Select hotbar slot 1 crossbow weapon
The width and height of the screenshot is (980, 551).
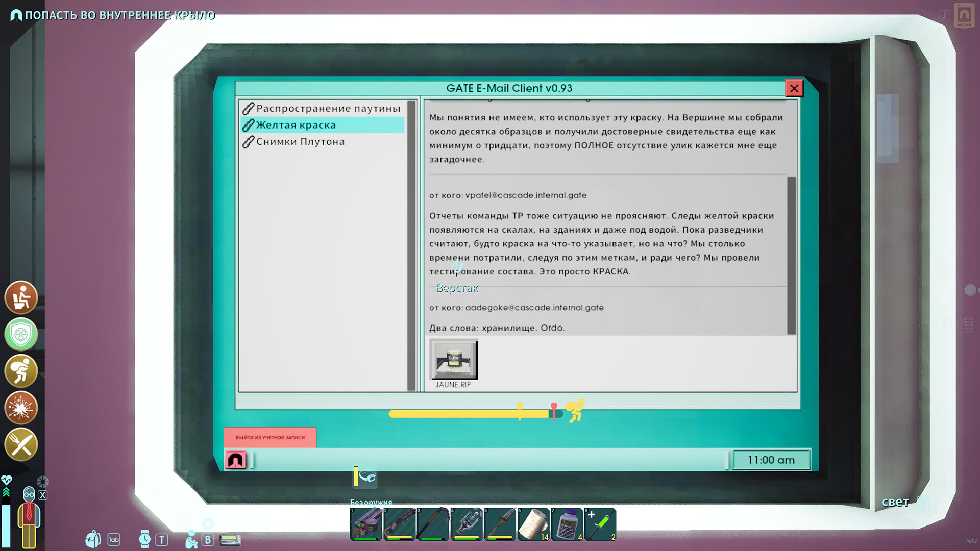click(x=366, y=524)
